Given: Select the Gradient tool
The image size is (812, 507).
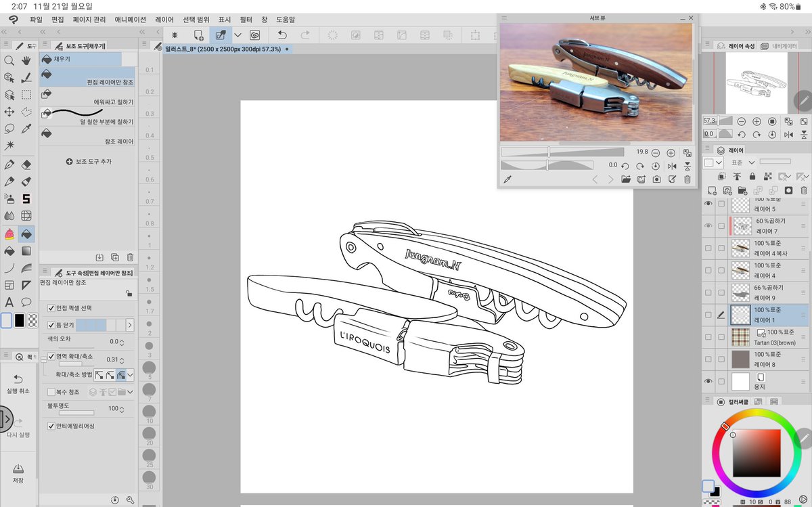Looking at the screenshot, I should (26, 250).
